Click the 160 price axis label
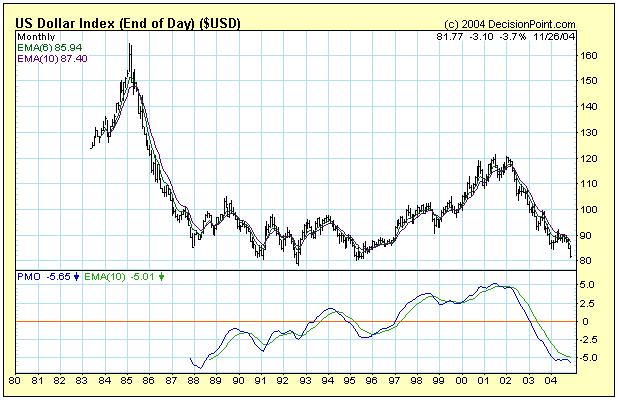Screen dimensions: 618x400 [589, 56]
